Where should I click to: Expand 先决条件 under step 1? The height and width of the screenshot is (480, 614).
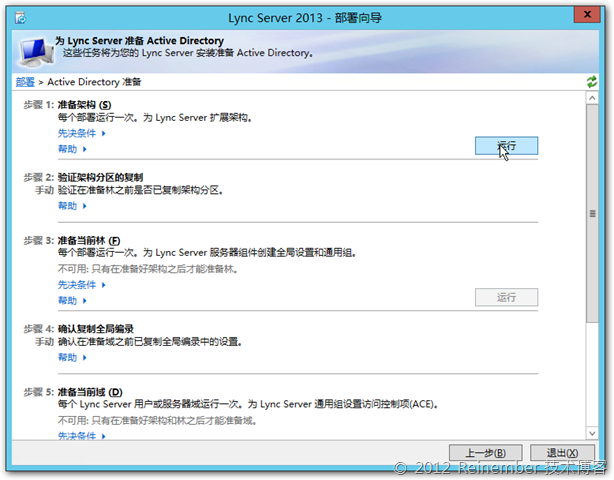coord(81,133)
